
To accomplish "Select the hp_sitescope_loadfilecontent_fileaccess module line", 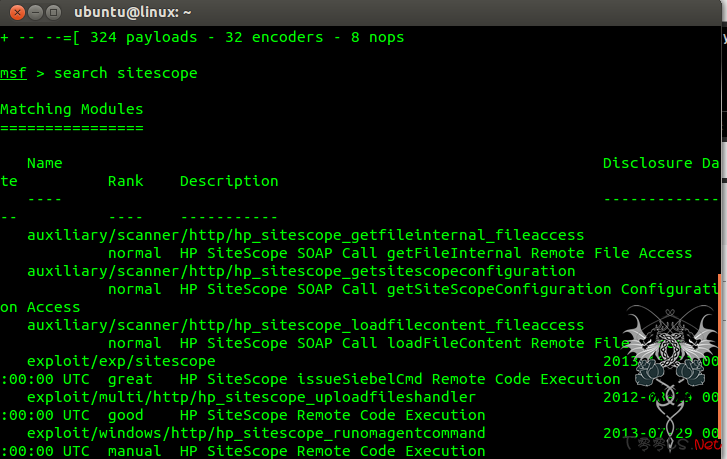I will (305, 325).
